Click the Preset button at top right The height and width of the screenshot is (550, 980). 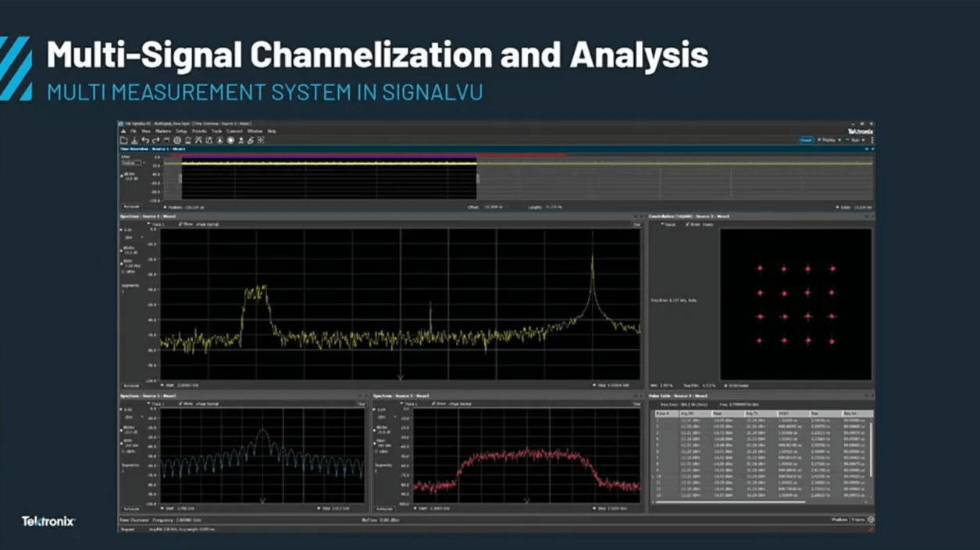click(x=807, y=140)
